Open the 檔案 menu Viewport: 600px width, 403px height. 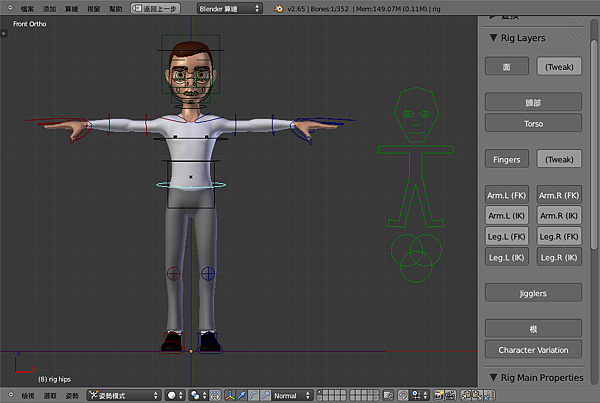coord(27,8)
